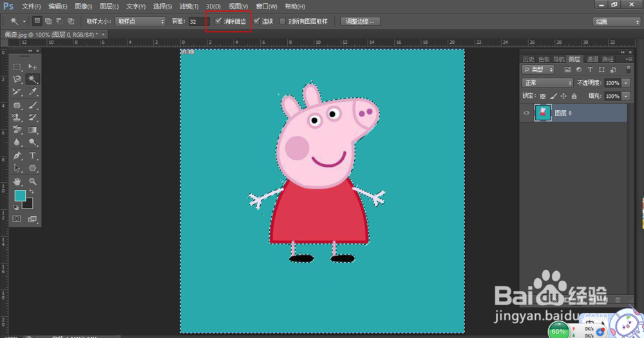
Task: Toggle lock transparent pixels
Action: click(542, 96)
